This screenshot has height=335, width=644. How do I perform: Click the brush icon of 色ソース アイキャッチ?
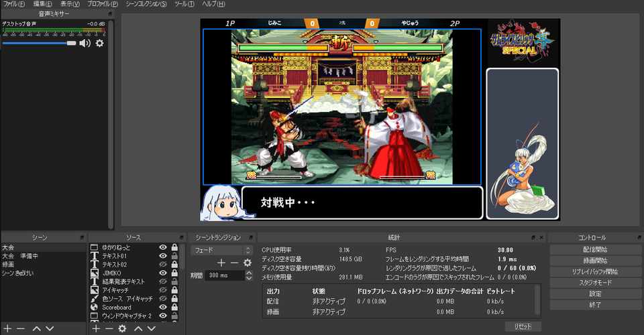(x=94, y=299)
